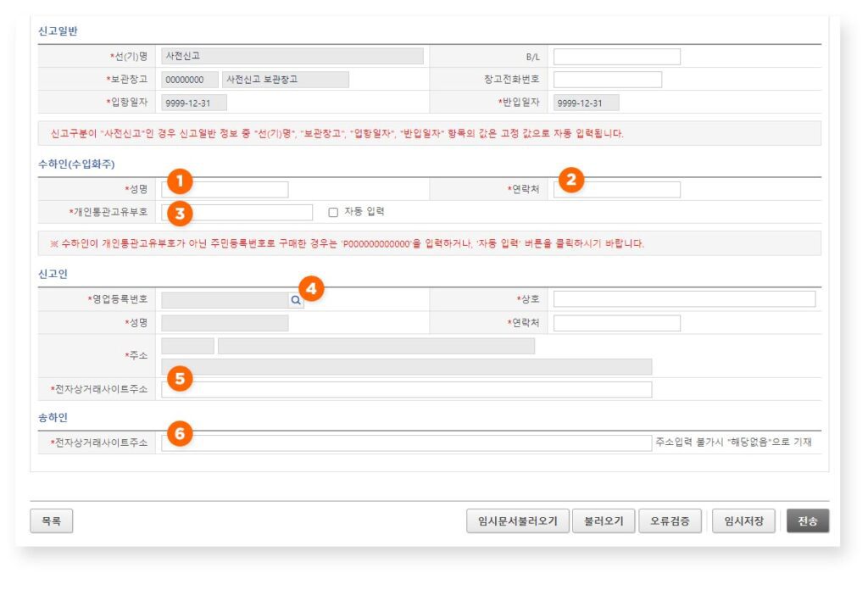Enable the 자동 입력 checkbox

pos(333,213)
